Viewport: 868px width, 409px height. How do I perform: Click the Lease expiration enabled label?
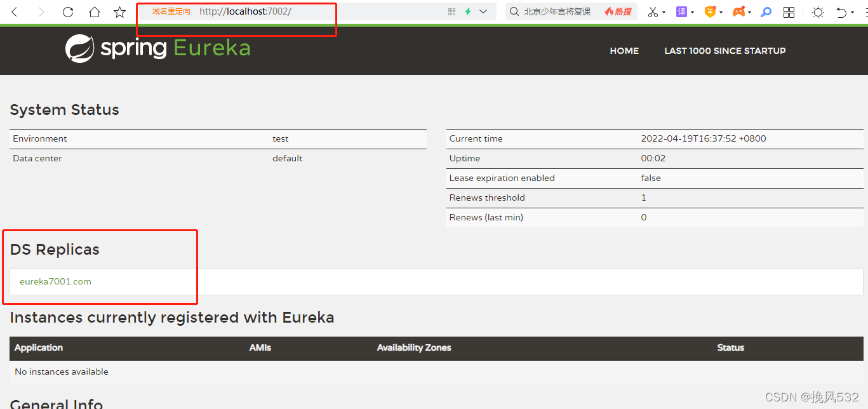pos(502,178)
